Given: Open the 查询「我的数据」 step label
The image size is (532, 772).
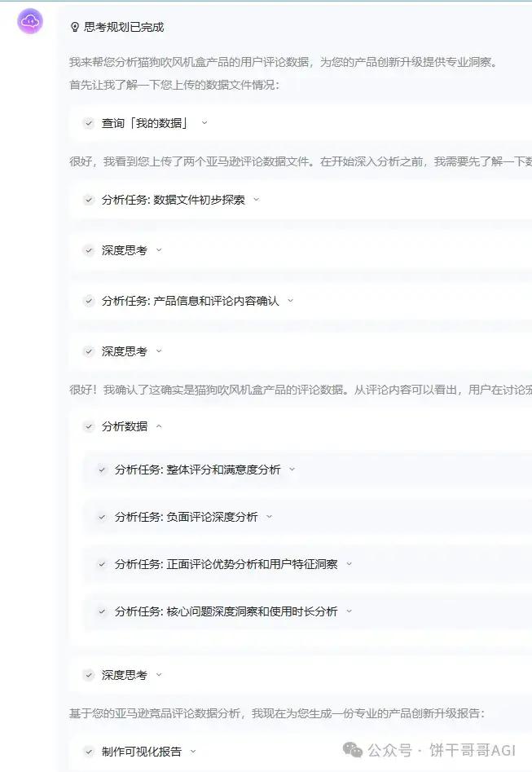Looking at the screenshot, I should click(x=145, y=123).
